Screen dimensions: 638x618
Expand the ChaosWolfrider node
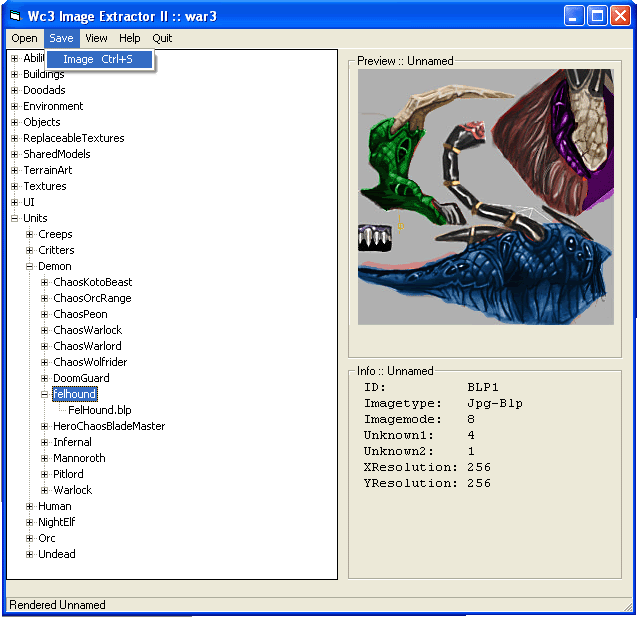[44, 363]
